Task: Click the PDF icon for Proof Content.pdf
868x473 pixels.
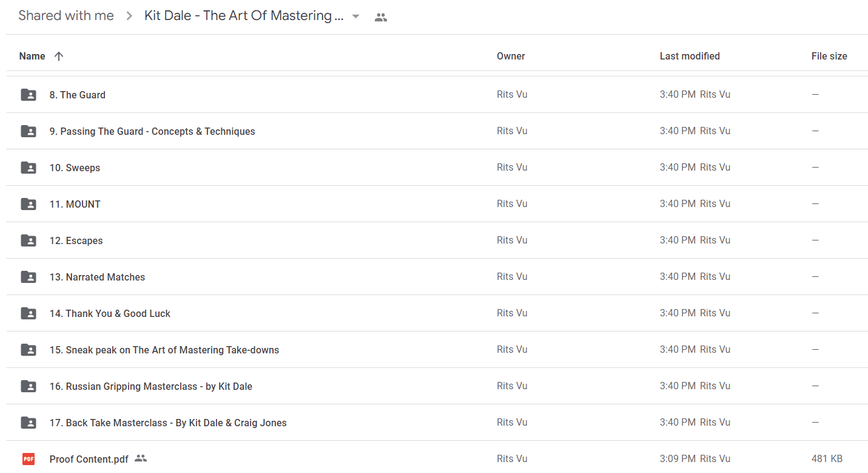Action: (x=29, y=459)
